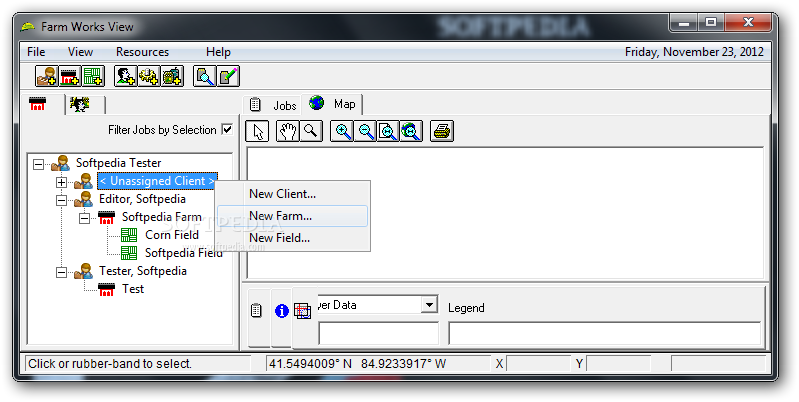Viewport: 799px width, 402px height.
Task: Select Softpedia Farm in the tree
Action: [162, 217]
